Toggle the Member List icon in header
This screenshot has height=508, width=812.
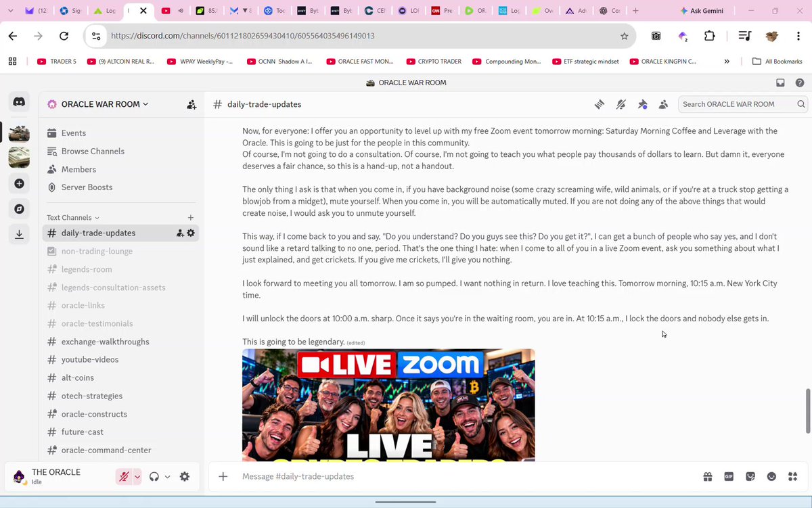pyautogui.click(x=663, y=104)
